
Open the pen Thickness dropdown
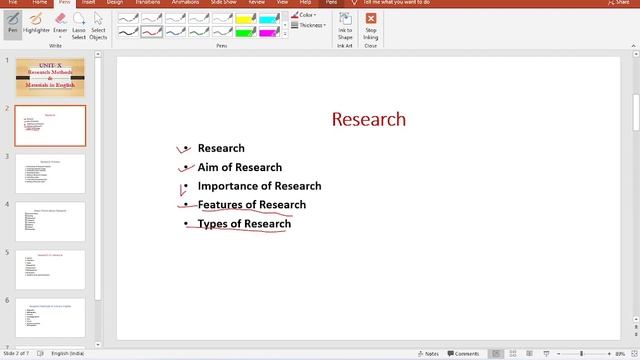pyautogui.click(x=309, y=25)
